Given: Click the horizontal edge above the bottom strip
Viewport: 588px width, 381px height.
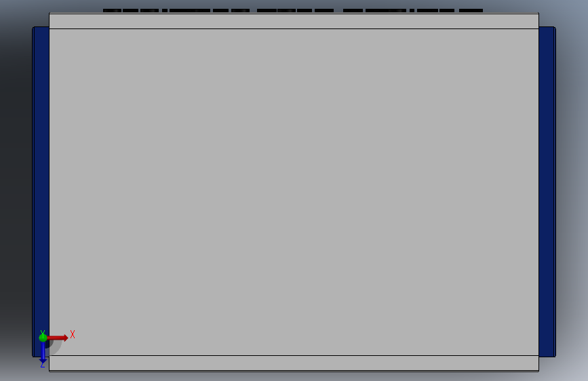Looking at the screenshot, I should click(x=294, y=355).
